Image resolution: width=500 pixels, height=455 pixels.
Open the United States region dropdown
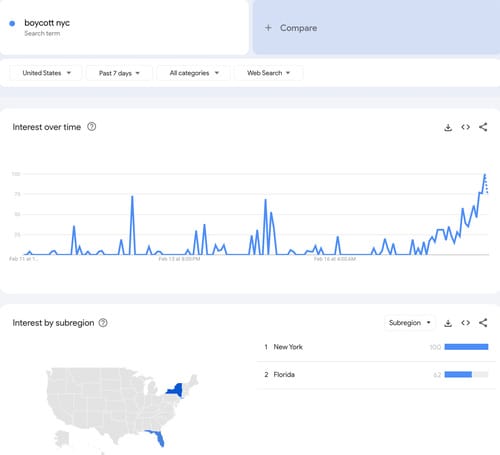coord(46,73)
